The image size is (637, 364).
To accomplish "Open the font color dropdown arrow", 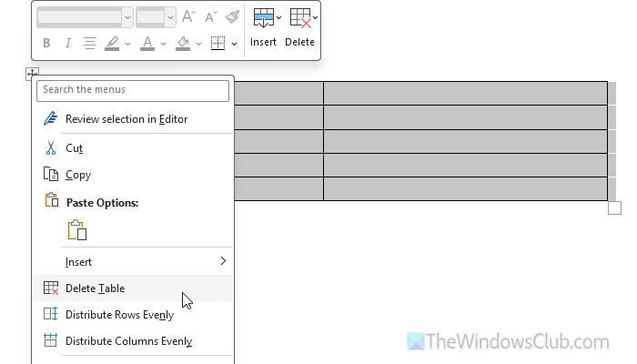I will pos(163,44).
